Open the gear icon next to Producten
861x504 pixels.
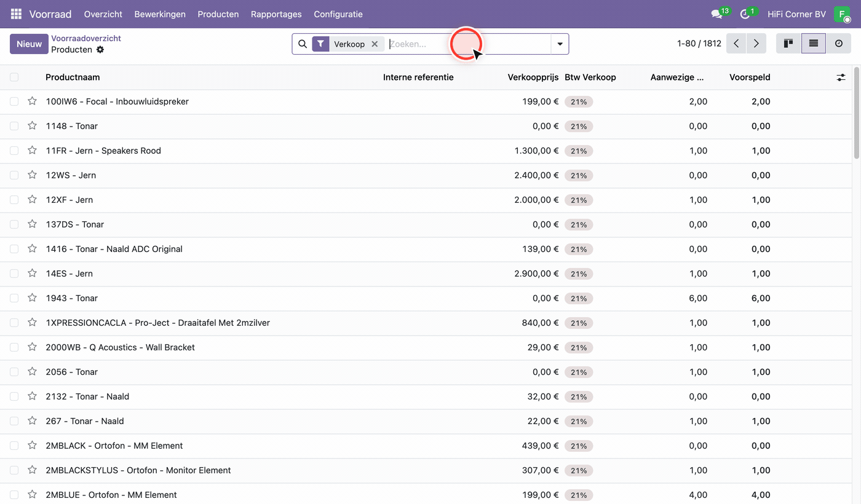tap(100, 50)
